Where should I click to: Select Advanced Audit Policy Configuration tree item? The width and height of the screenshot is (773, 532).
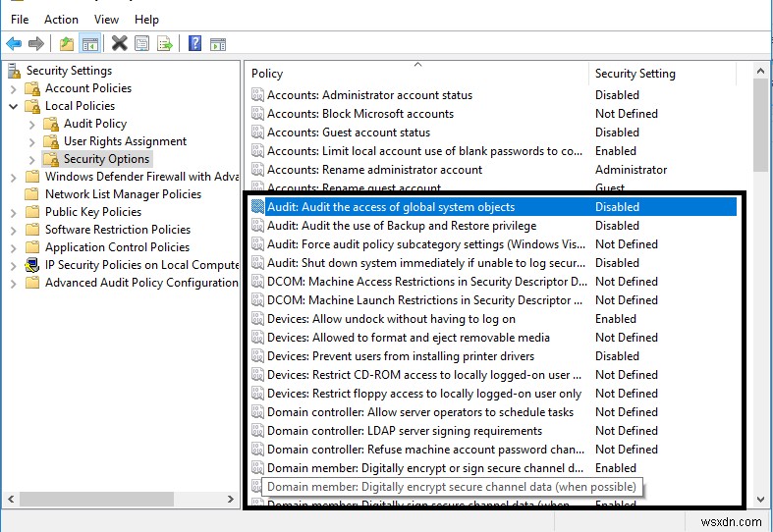click(x=141, y=283)
